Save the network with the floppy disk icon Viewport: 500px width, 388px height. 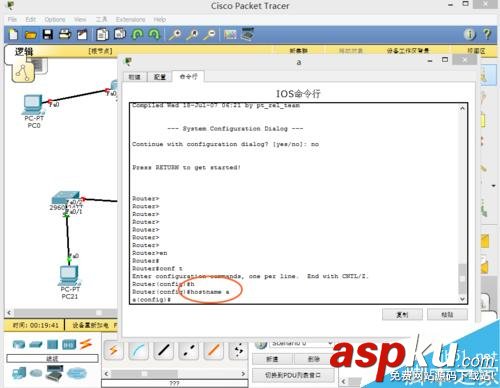[48, 34]
